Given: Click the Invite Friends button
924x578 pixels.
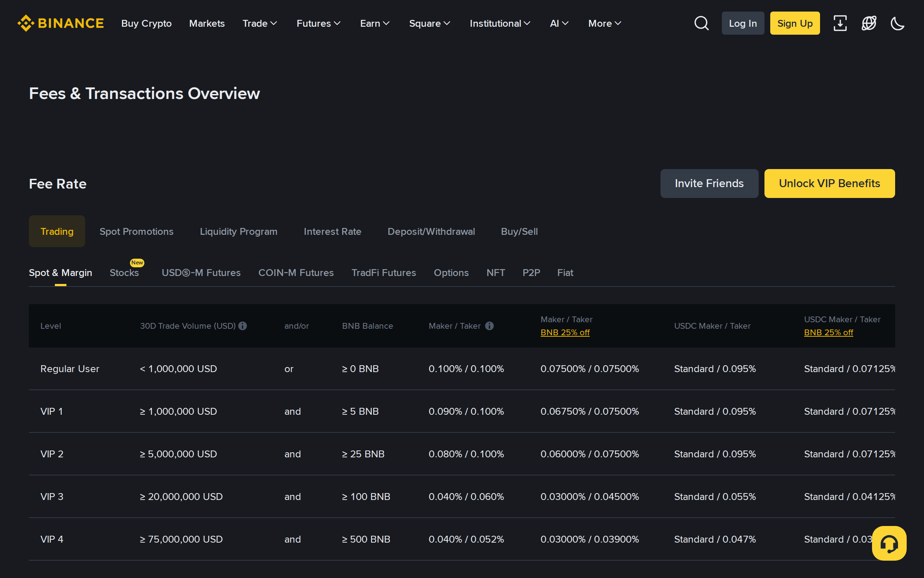Looking at the screenshot, I should [x=709, y=184].
